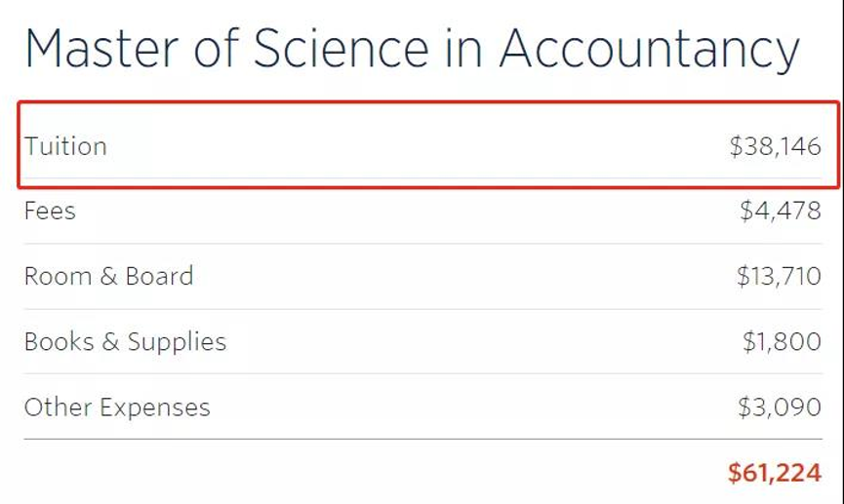Click the red highlighted Tuition box border
844x504 pixels.
[x=428, y=101]
